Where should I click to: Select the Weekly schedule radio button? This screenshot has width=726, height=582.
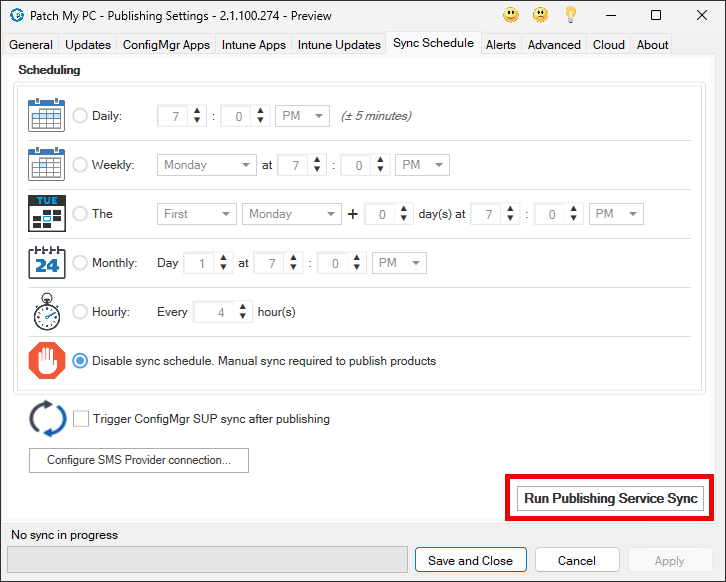pos(80,164)
